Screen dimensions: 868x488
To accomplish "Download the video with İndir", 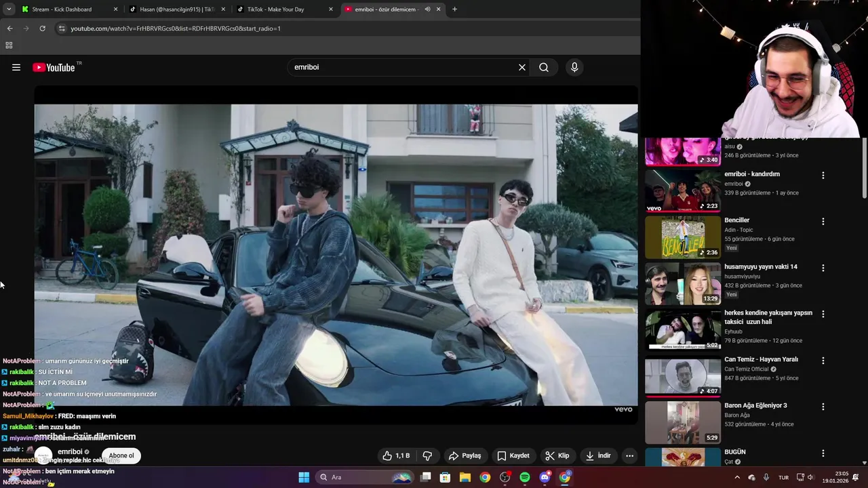I will click(598, 455).
